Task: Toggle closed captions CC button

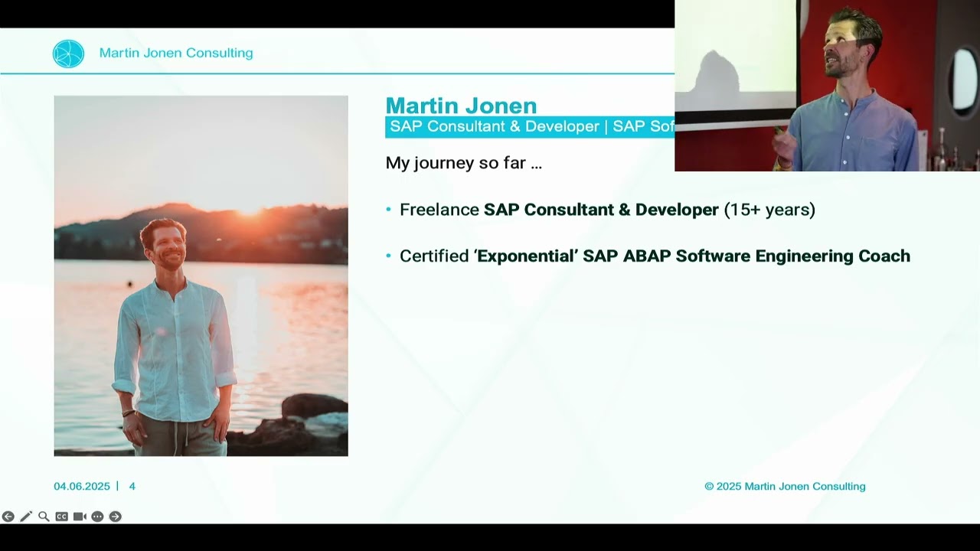Action: coord(61,517)
